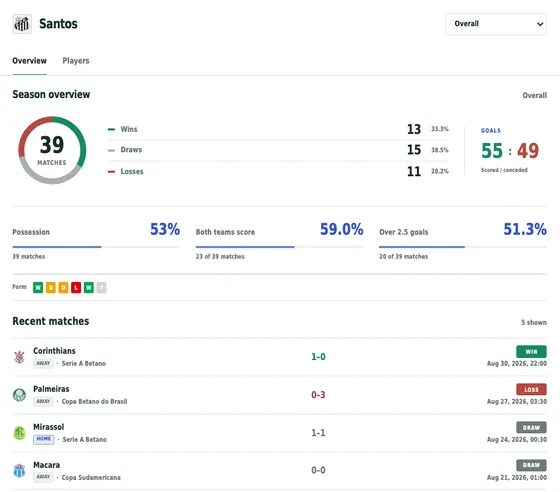This screenshot has height=492, width=560.
Task: Open the Macara match link
Action: pyautogui.click(x=279, y=471)
